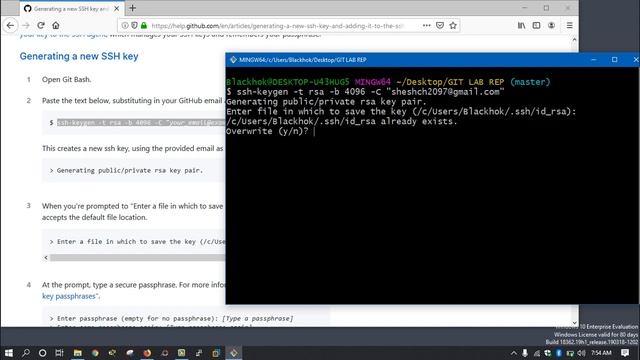Open File Explorer from the taskbar

[78, 353]
